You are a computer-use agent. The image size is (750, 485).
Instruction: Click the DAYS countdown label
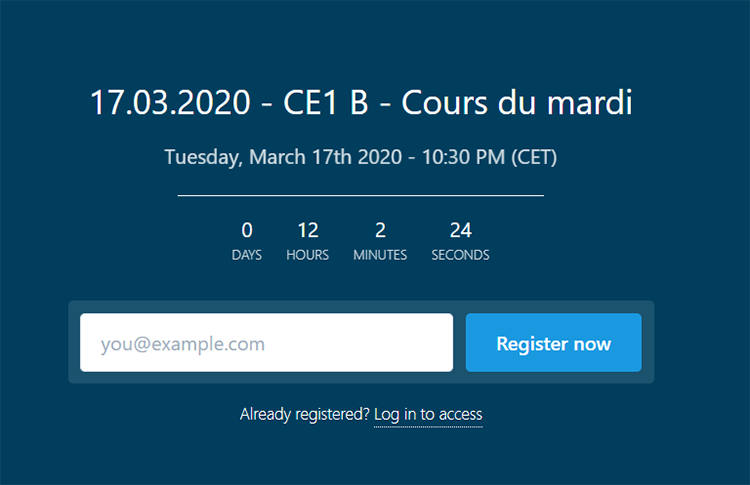[x=247, y=255]
